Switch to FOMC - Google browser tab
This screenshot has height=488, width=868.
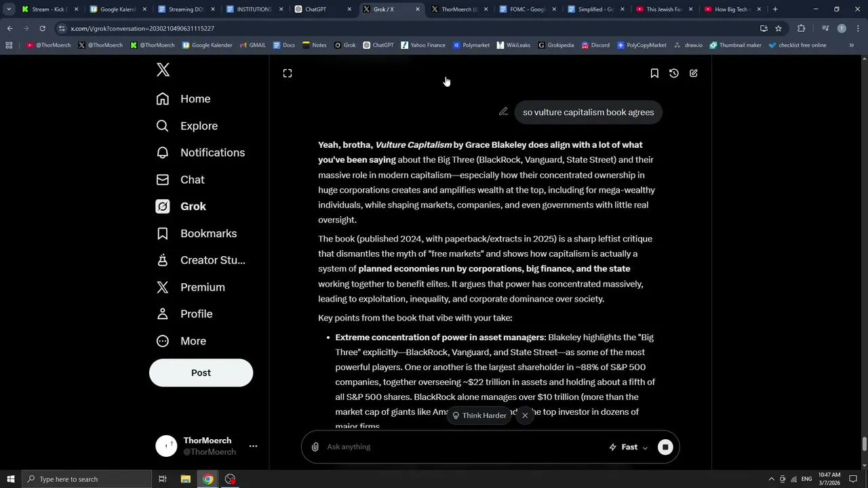tap(527, 9)
